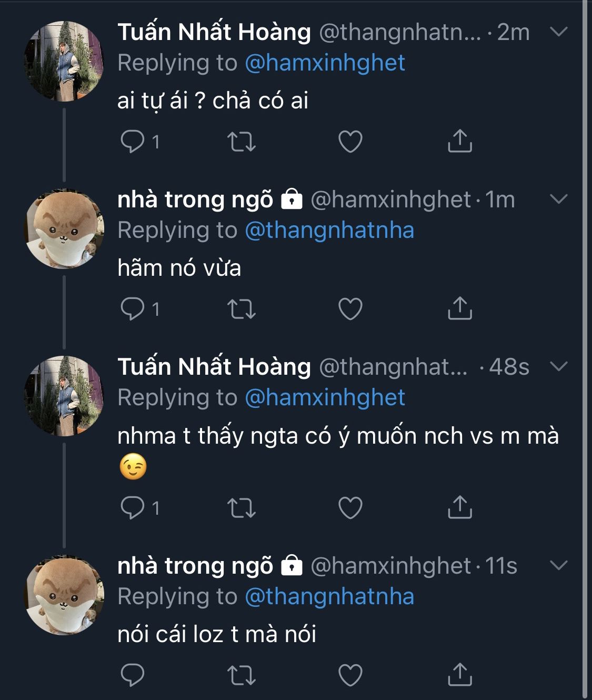
Task: Reply to the 'nói cái loz t mà nói' tweet
Action: [132, 675]
